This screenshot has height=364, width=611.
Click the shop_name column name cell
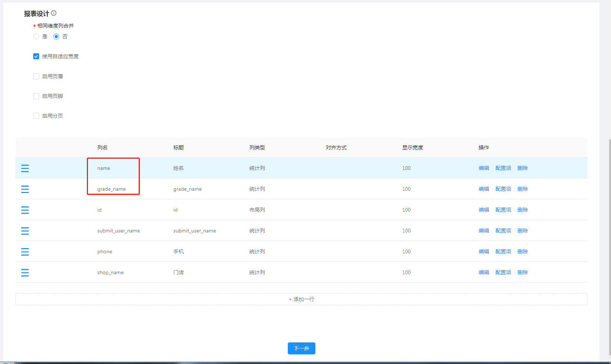point(110,273)
